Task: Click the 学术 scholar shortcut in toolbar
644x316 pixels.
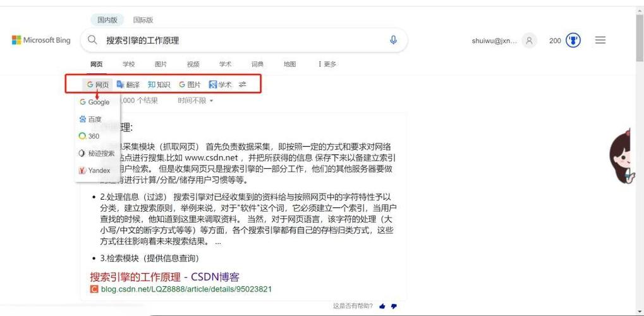Action: click(x=220, y=85)
